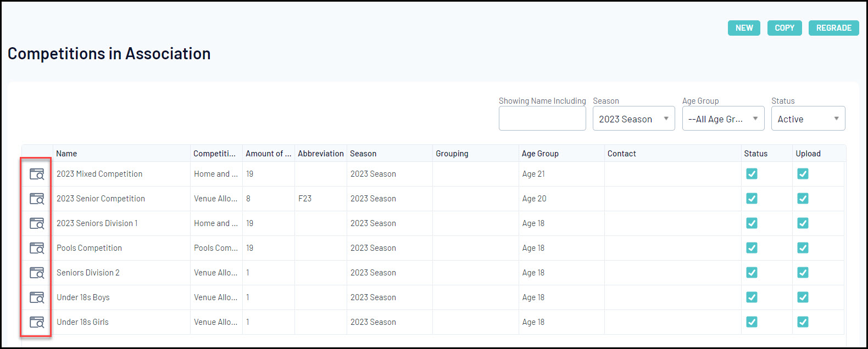
Task: Click the NEW button
Action: click(744, 28)
